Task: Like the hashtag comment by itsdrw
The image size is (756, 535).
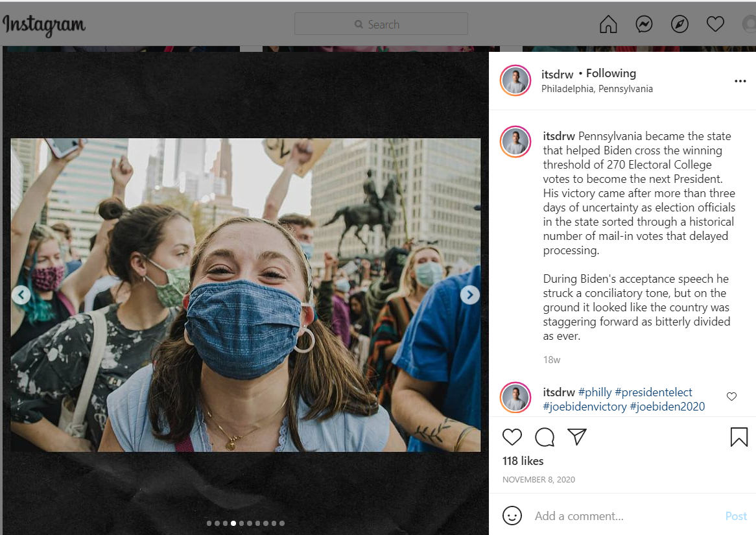Action: point(731,396)
